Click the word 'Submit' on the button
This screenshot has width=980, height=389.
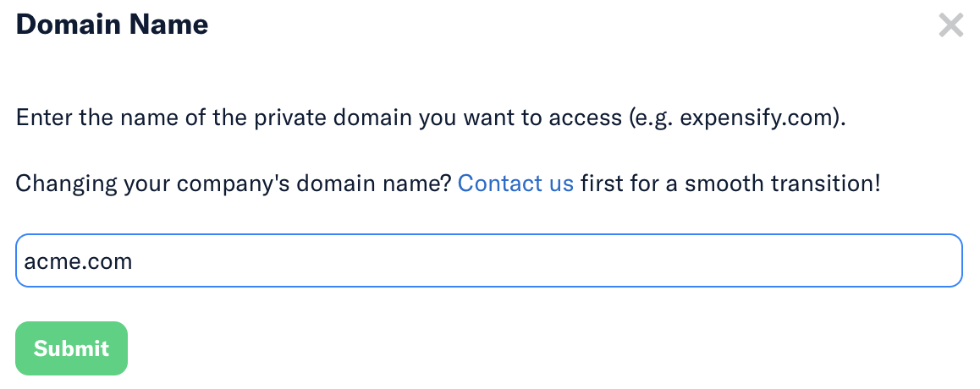point(71,348)
